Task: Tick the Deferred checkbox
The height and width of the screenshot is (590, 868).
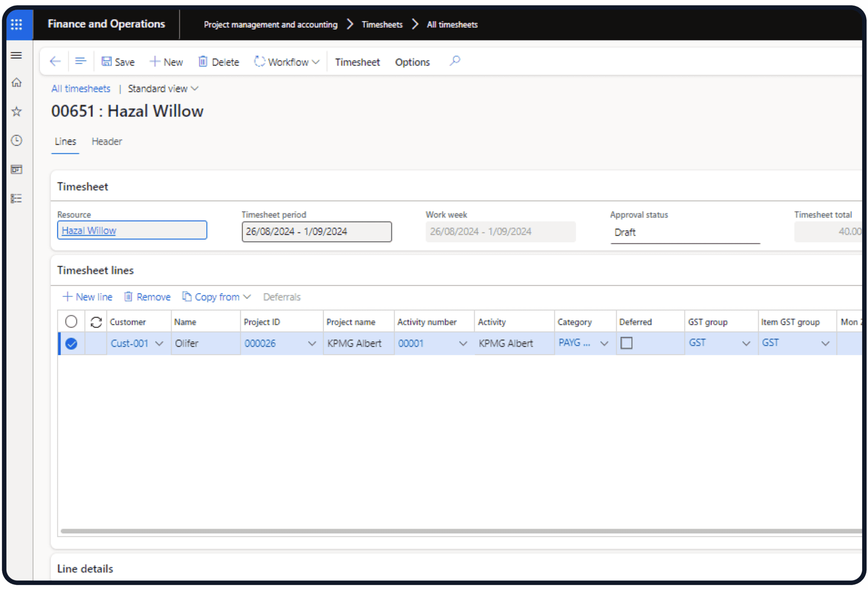Action: coord(626,343)
